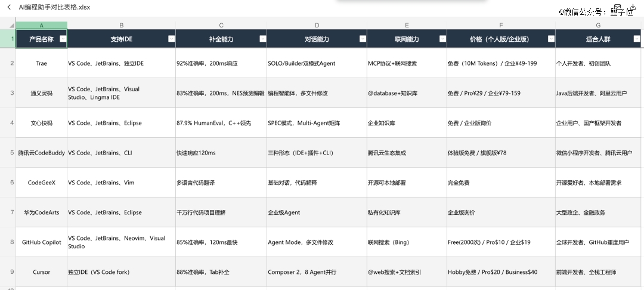Open the 对话能力 filter dropdown
This screenshot has width=644, height=290.
point(363,39)
